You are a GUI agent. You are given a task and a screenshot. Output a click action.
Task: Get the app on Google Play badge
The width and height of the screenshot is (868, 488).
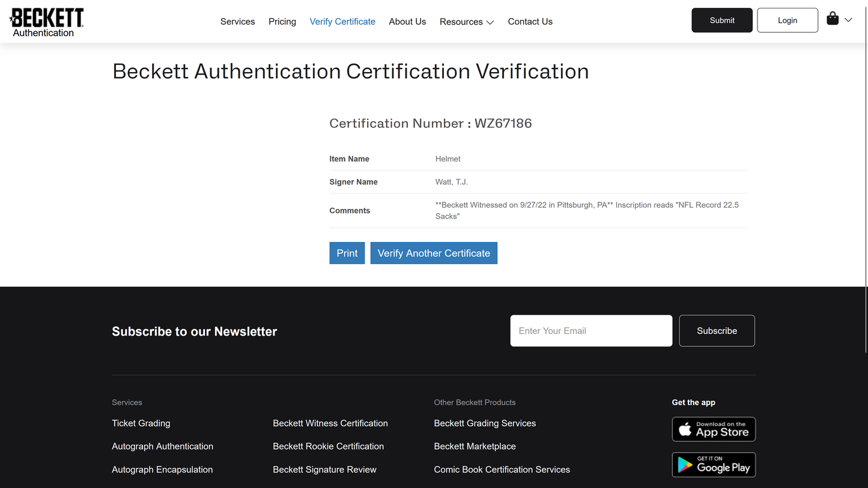coord(714,465)
